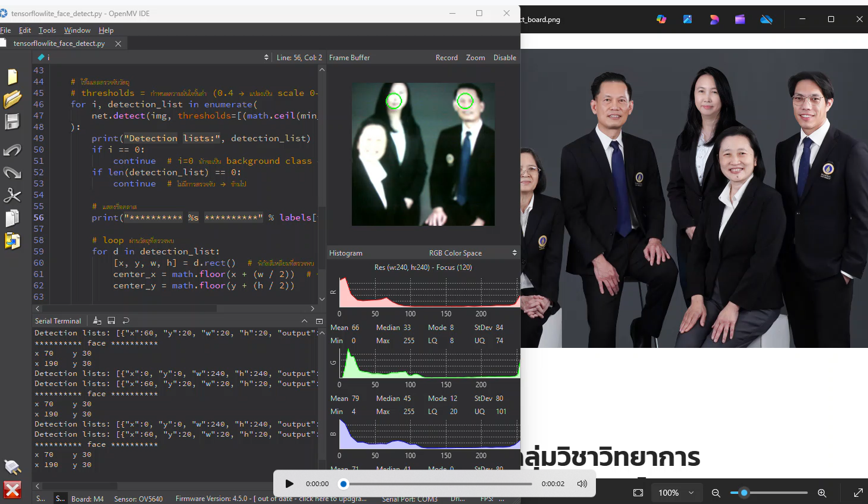Start recording with the Record button
Image resolution: width=868 pixels, height=504 pixels.
[x=447, y=57]
